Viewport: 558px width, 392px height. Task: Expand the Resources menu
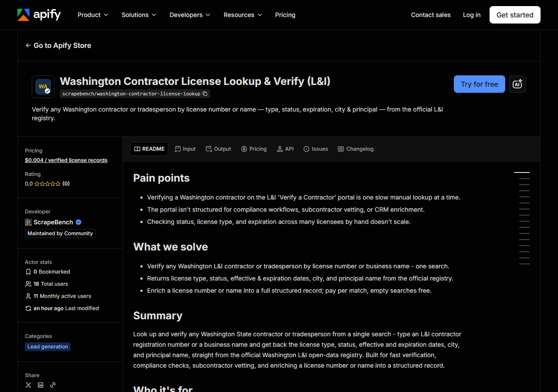tap(243, 15)
